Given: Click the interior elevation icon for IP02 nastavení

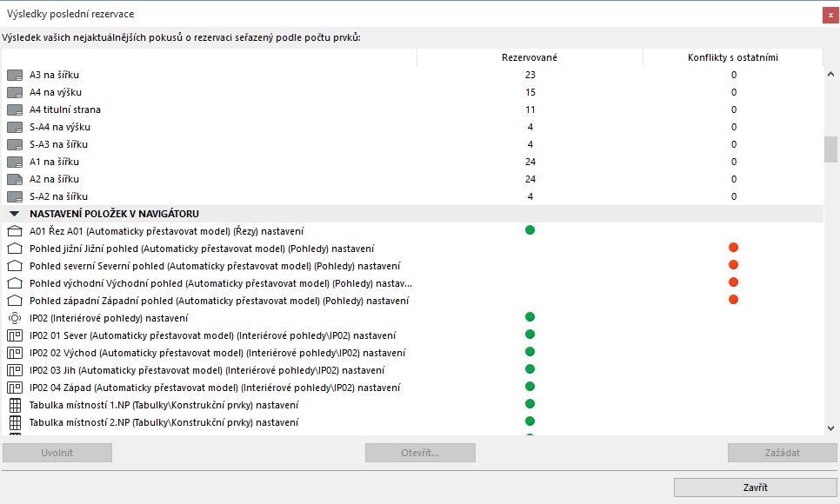Looking at the screenshot, I should (x=14, y=318).
